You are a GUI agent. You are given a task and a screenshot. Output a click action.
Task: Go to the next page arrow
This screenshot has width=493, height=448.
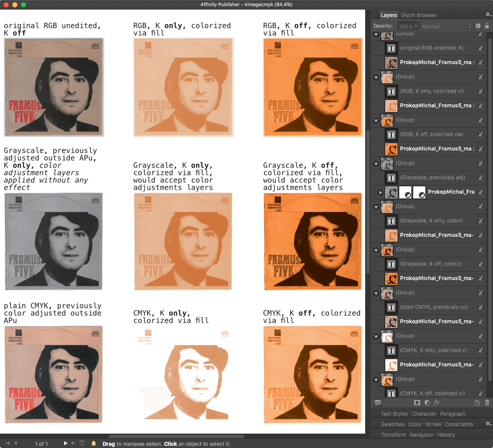pos(65,443)
